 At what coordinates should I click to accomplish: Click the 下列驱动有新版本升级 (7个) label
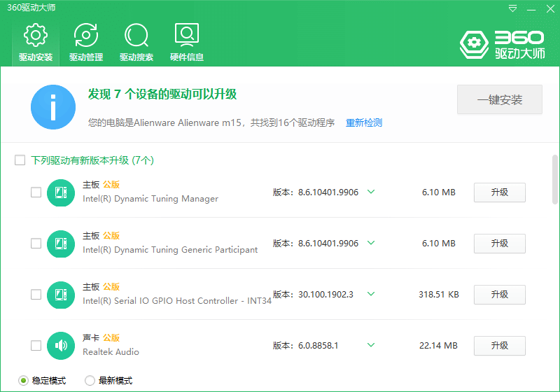(92, 160)
